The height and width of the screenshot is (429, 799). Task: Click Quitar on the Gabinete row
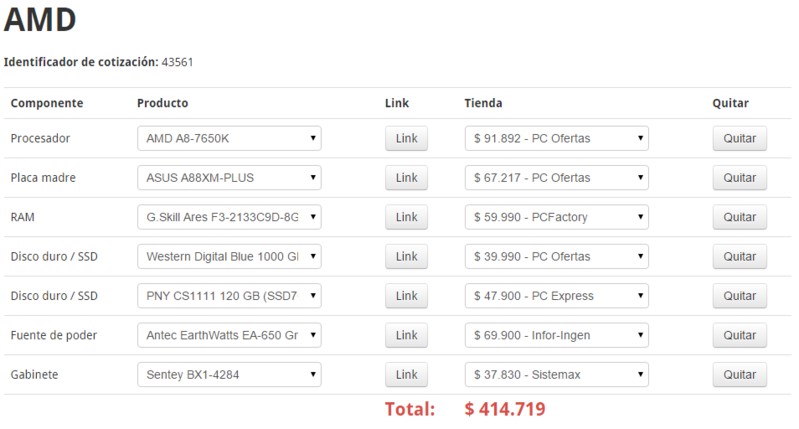coord(739,375)
